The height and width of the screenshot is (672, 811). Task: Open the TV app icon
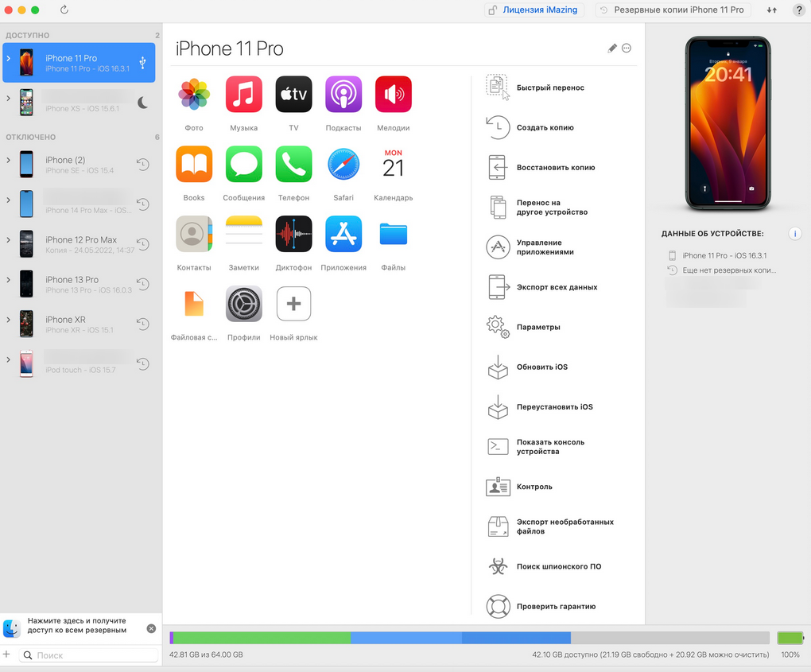(293, 94)
